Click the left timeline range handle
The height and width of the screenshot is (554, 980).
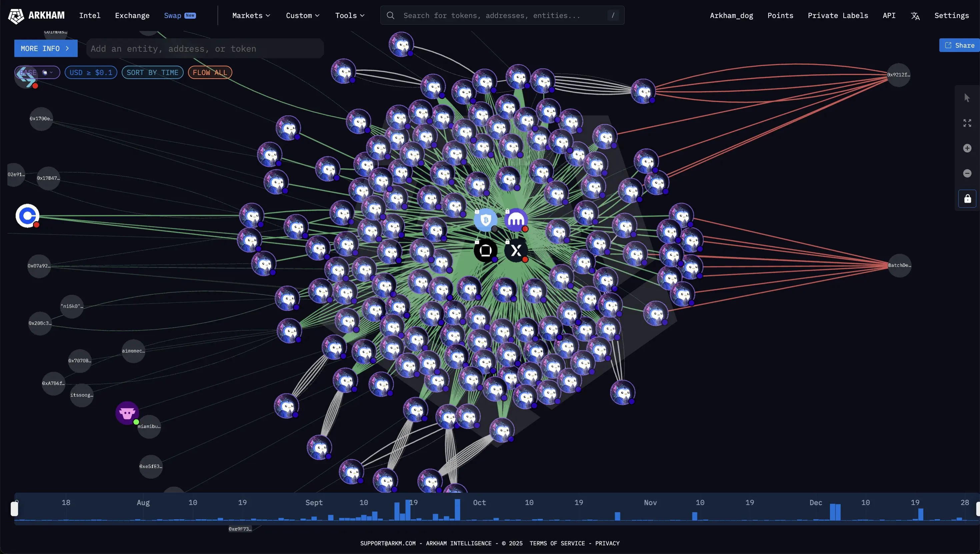coord(14,509)
